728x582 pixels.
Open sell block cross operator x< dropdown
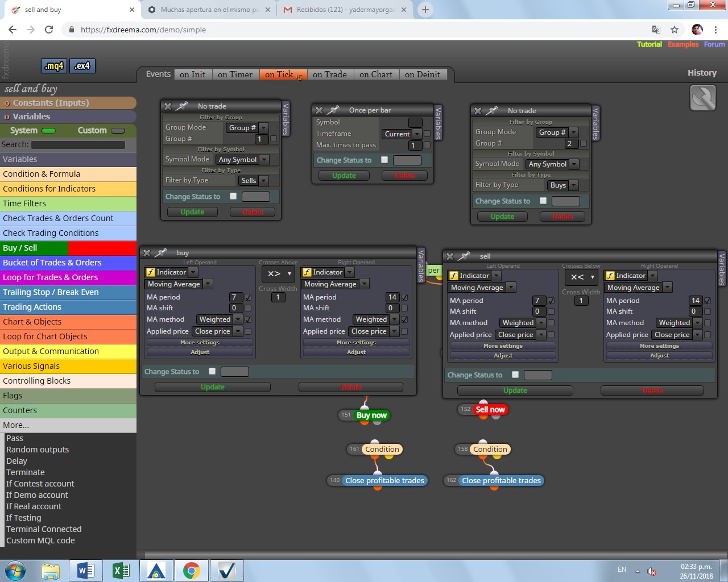click(581, 277)
